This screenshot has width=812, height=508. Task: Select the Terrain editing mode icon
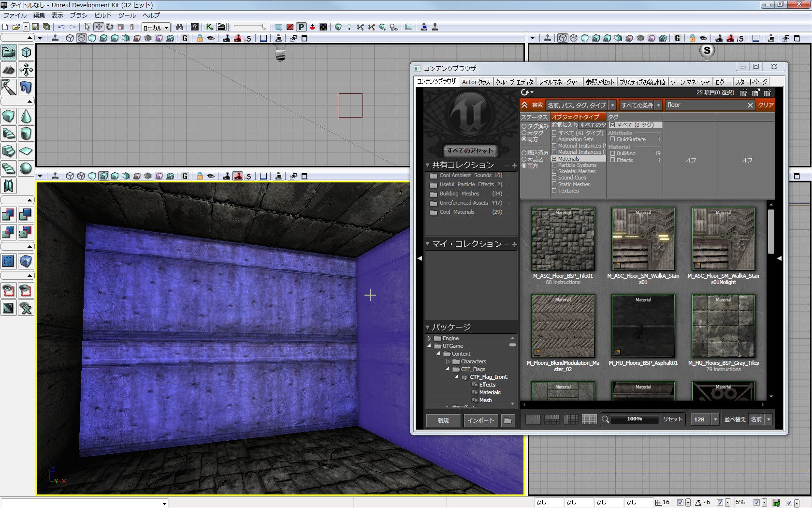(x=9, y=70)
